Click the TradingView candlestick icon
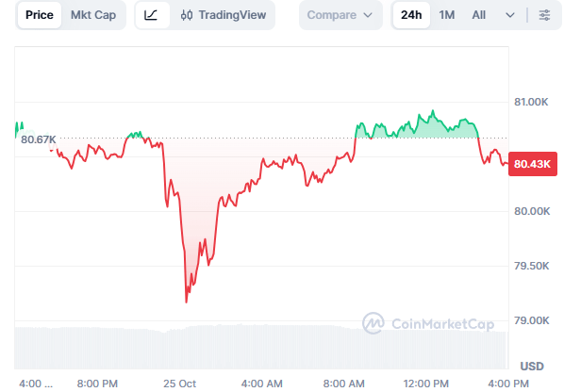This screenshot has width=564, height=392. click(187, 15)
